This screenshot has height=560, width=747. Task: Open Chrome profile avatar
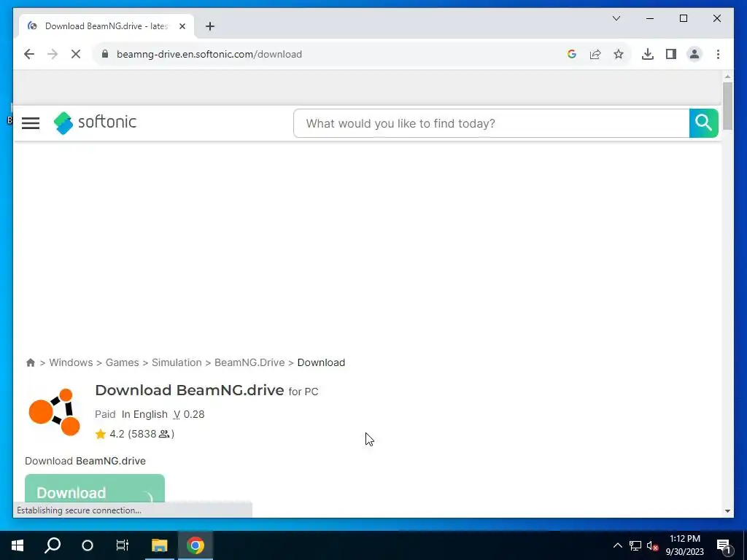point(694,54)
